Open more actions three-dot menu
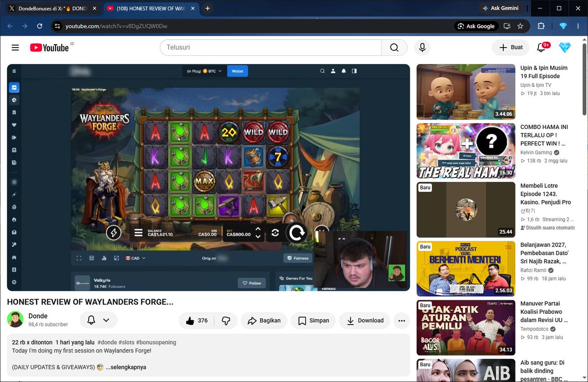Image resolution: width=588 pixels, height=382 pixels. 402,321
